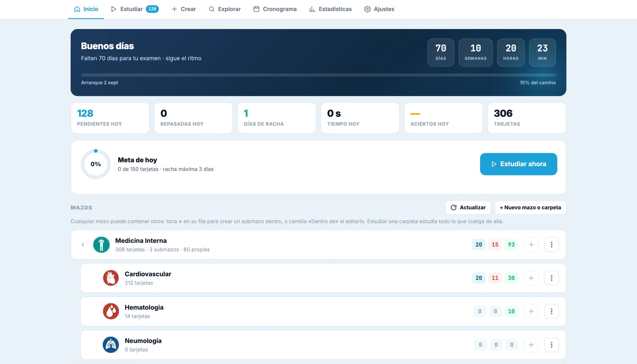
Task: Click Medicina Interna blue count 20
Action: pyautogui.click(x=478, y=245)
